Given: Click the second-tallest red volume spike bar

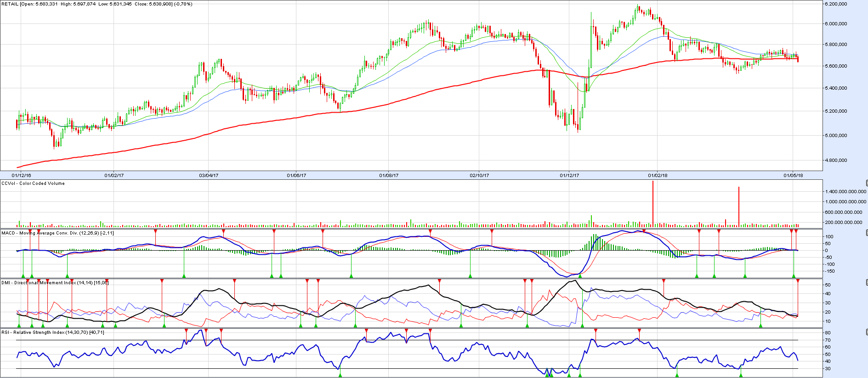Looking at the screenshot, I should [x=739, y=207].
